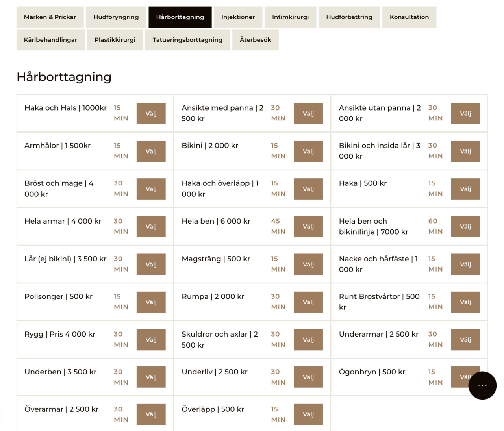Viewport: 504px width, 431px height.
Task: Open the Plastikkirurgi category tab
Action: tap(115, 40)
